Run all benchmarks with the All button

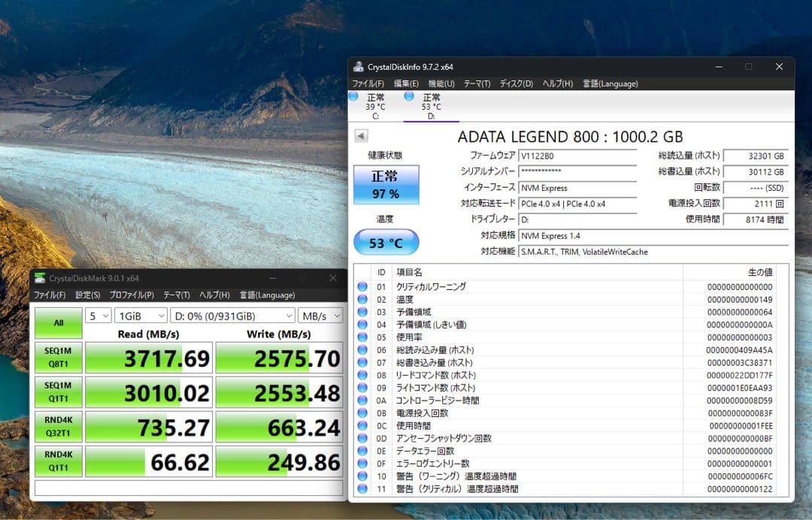(x=58, y=322)
